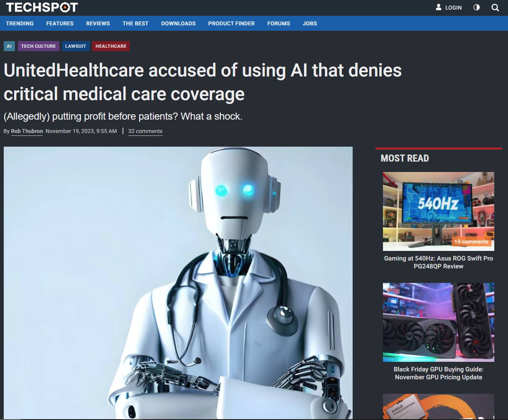
Task: Select the Tech Culture tag
Action: pos(38,46)
